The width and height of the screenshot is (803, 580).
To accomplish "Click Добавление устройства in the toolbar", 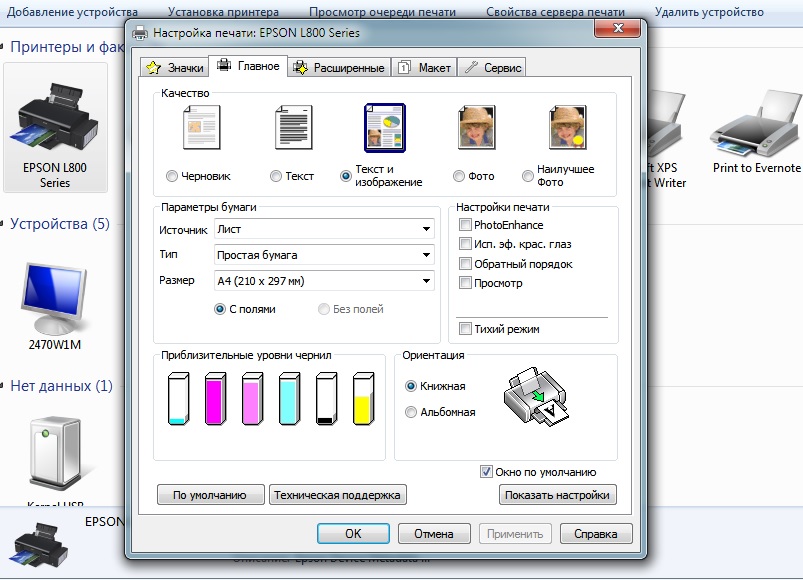I will tap(72, 12).
